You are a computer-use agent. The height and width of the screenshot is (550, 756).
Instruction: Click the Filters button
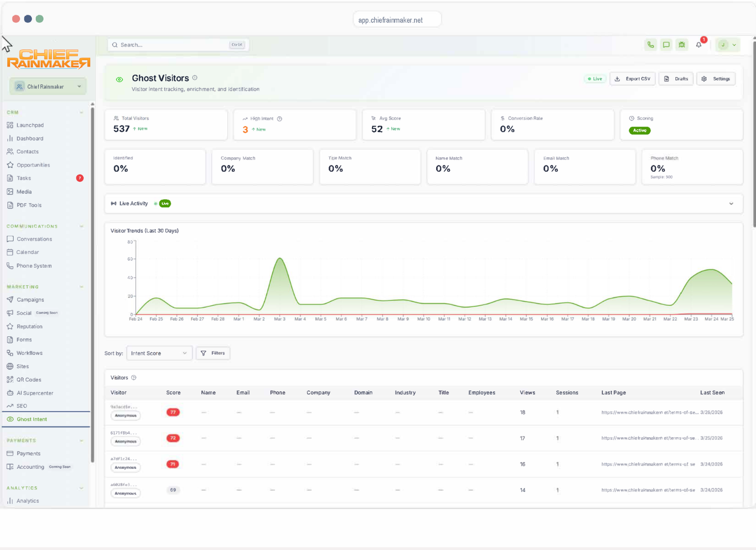[x=213, y=353]
